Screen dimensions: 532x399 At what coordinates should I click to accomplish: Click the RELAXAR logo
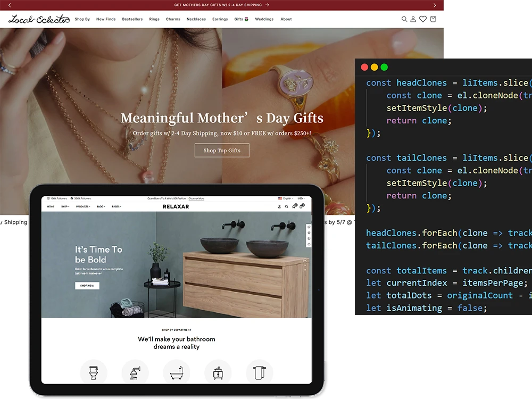[176, 206]
